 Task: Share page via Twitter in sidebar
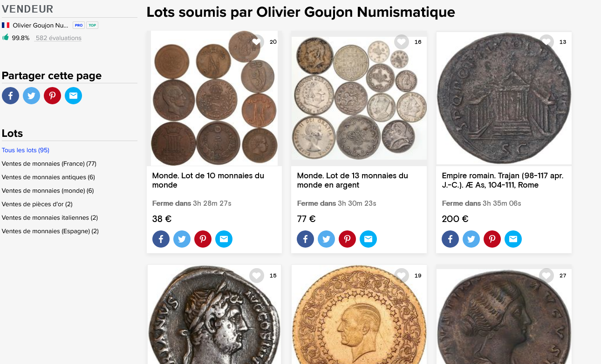pos(31,96)
